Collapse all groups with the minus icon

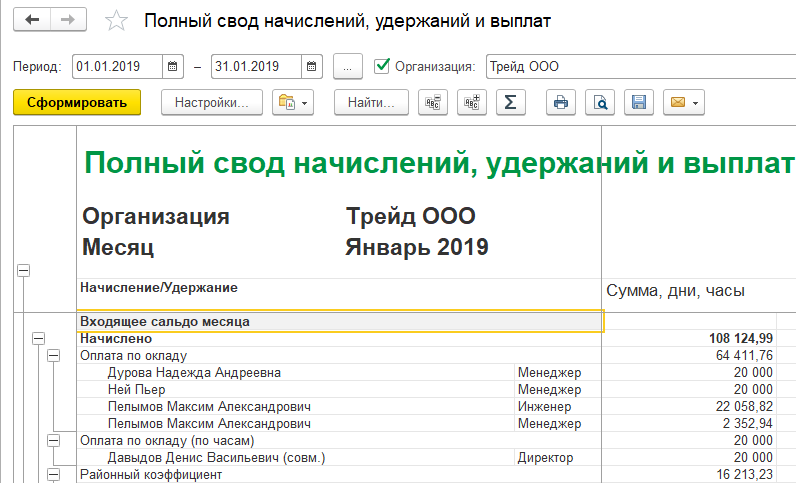point(433,103)
